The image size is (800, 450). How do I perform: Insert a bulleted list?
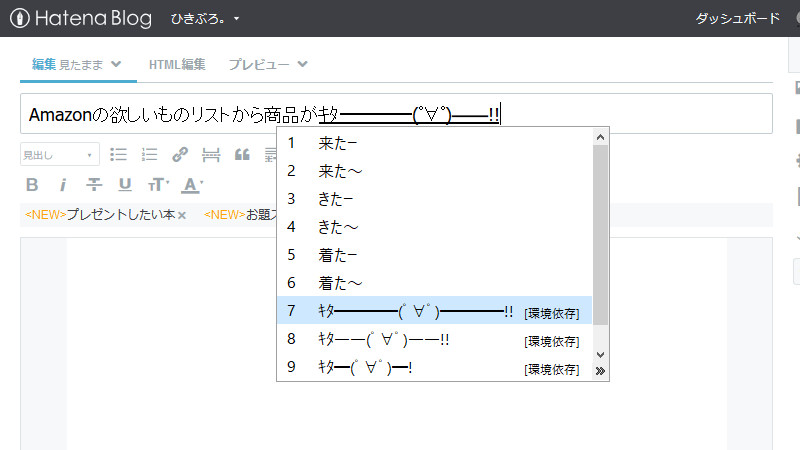coord(118,155)
